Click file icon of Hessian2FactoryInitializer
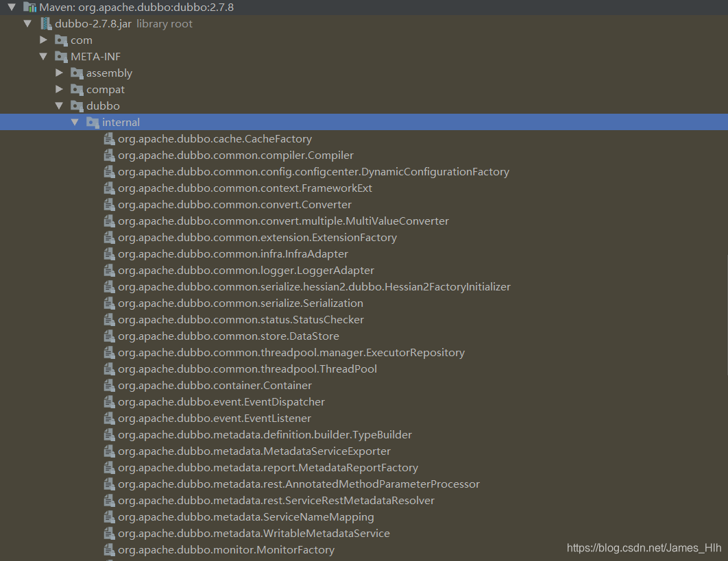This screenshot has height=561, width=728. coord(109,287)
